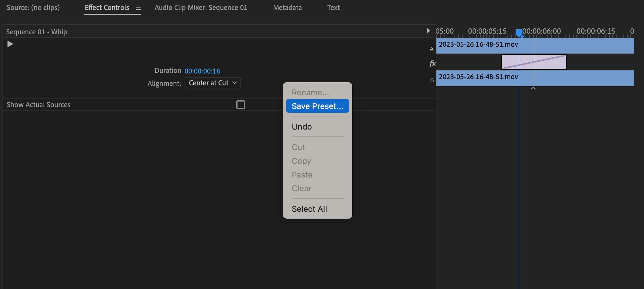Screen dimensions: 644x289
Task: Click the track A label
Action: click(432, 49)
